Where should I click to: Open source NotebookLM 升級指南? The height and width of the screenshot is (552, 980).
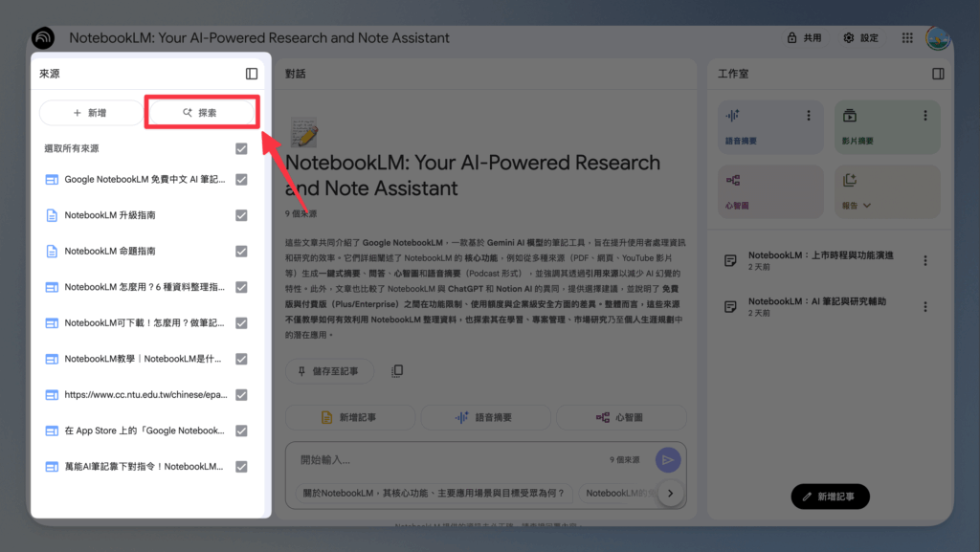[110, 215]
